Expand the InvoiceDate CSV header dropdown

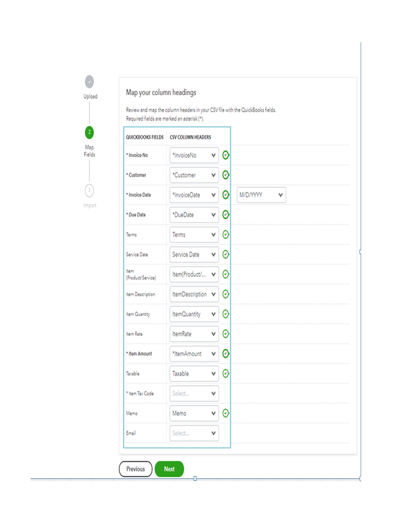point(194,195)
